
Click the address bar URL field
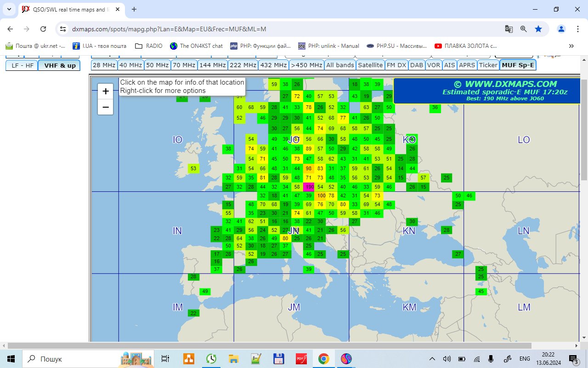pyautogui.click(x=276, y=29)
